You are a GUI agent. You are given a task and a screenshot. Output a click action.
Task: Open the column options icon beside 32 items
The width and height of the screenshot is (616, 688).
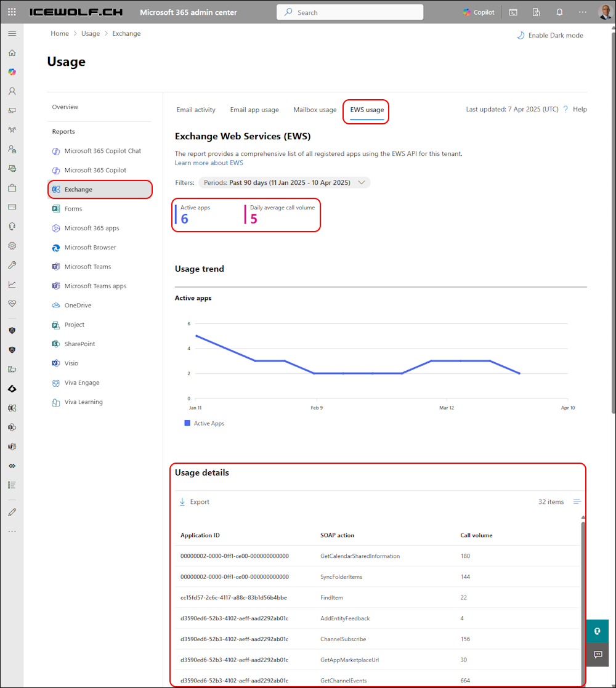tap(577, 501)
